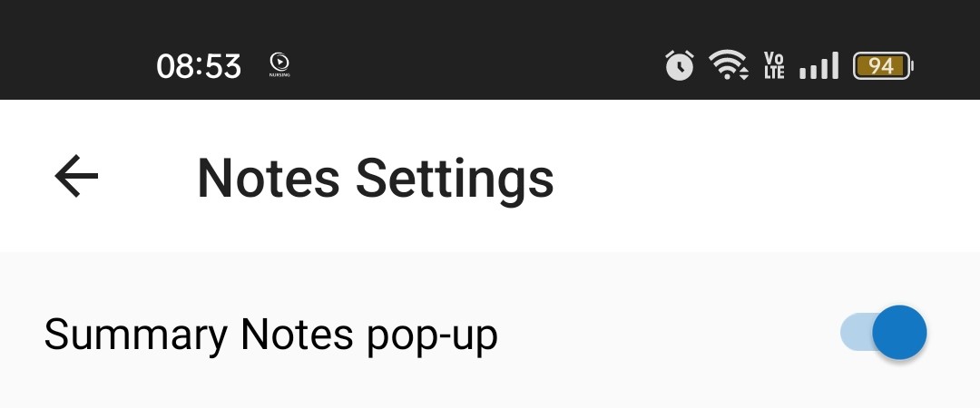
Task: Tap the alarm clock status icon
Action: point(679,65)
